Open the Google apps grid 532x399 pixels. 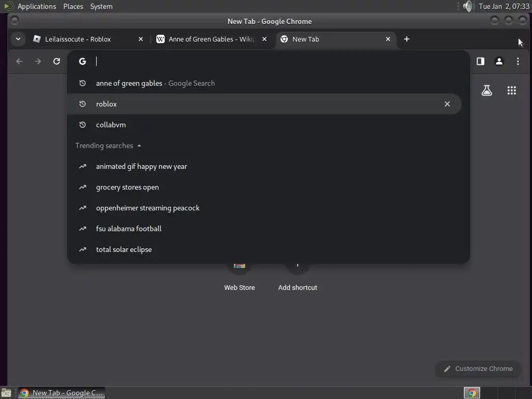512,90
